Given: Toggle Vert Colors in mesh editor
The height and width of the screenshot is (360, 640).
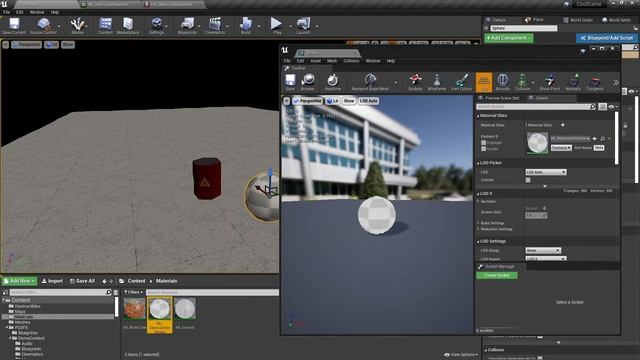Looking at the screenshot, I should [x=462, y=82].
